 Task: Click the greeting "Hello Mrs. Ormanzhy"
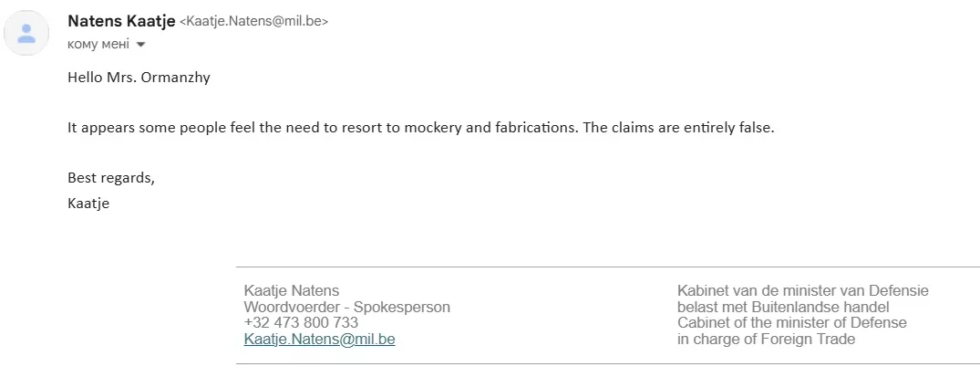click(x=139, y=78)
